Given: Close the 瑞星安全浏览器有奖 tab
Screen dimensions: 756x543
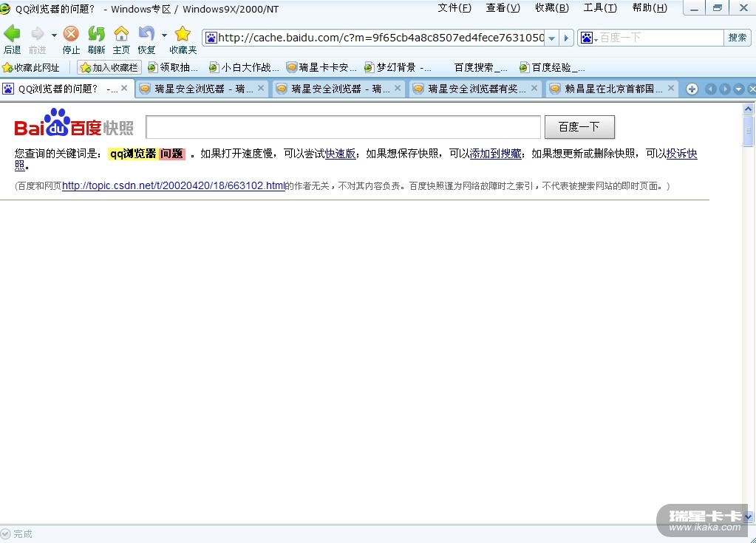Looking at the screenshot, I should [x=534, y=88].
